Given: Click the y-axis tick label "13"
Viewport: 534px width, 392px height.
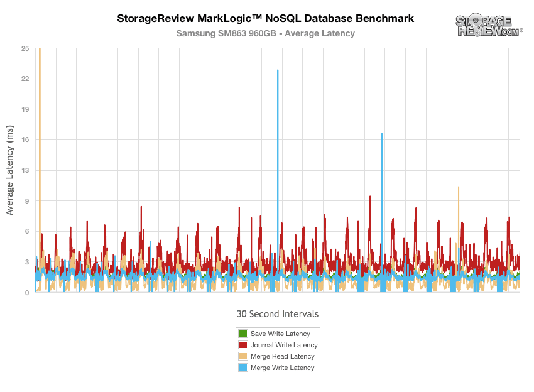Looking at the screenshot, I should click(25, 170).
